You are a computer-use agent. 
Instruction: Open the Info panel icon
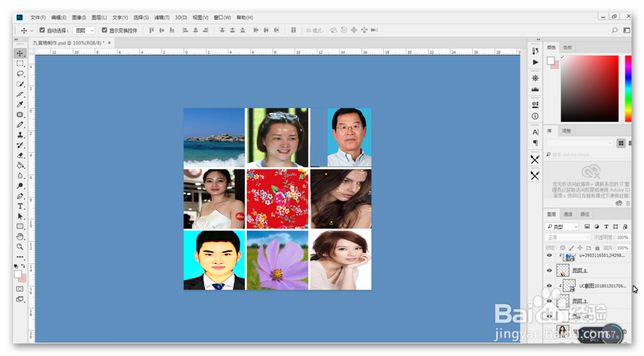[x=535, y=117]
